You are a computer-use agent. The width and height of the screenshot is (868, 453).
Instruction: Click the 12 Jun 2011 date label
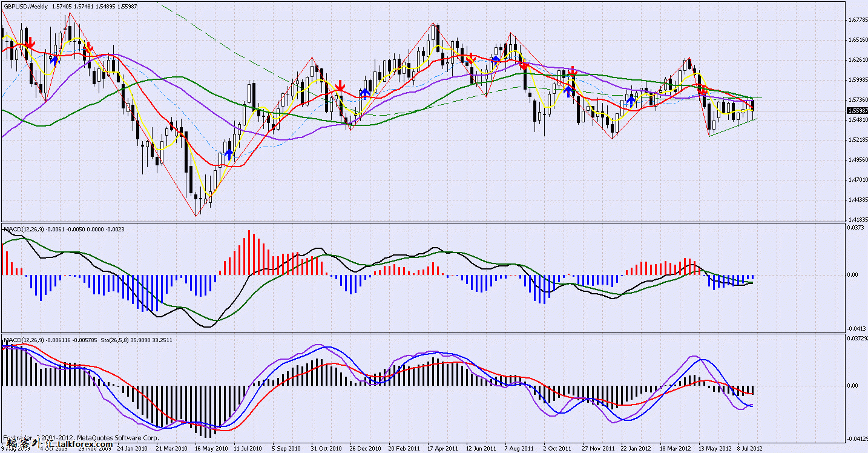pos(481,448)
